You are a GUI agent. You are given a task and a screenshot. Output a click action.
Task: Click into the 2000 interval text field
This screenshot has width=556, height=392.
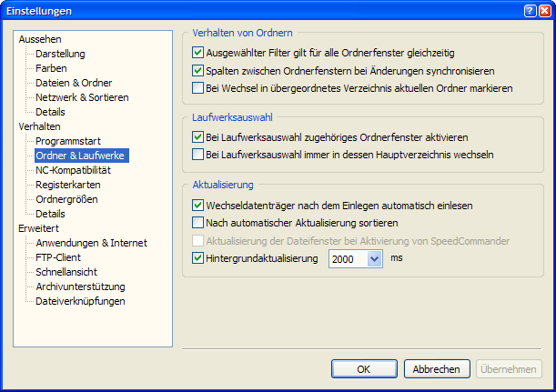349,258
